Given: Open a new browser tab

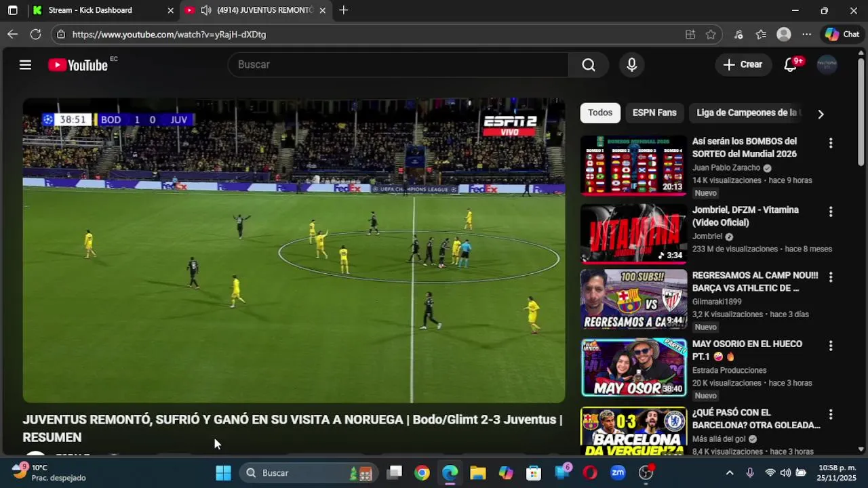Looking at the screenshot, I should pyautogui.click(x=344, y=10).
